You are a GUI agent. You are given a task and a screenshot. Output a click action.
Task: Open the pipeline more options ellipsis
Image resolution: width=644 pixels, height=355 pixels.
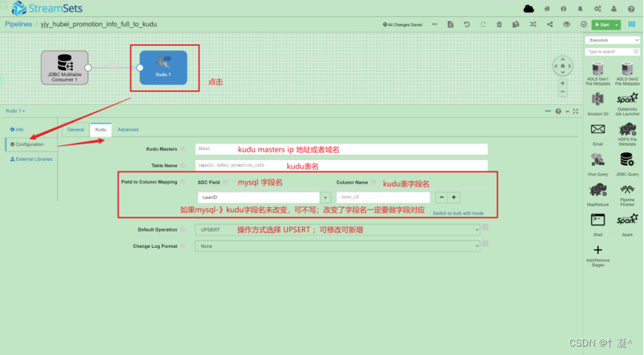point(435,24)
